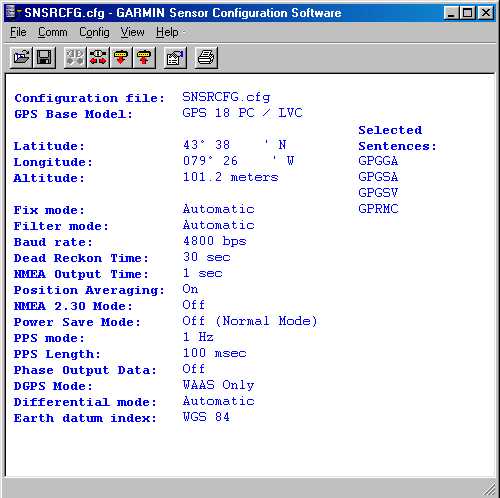Click the Dead Reckon Time: label
The image size is (500, 498).
[81, 258]
